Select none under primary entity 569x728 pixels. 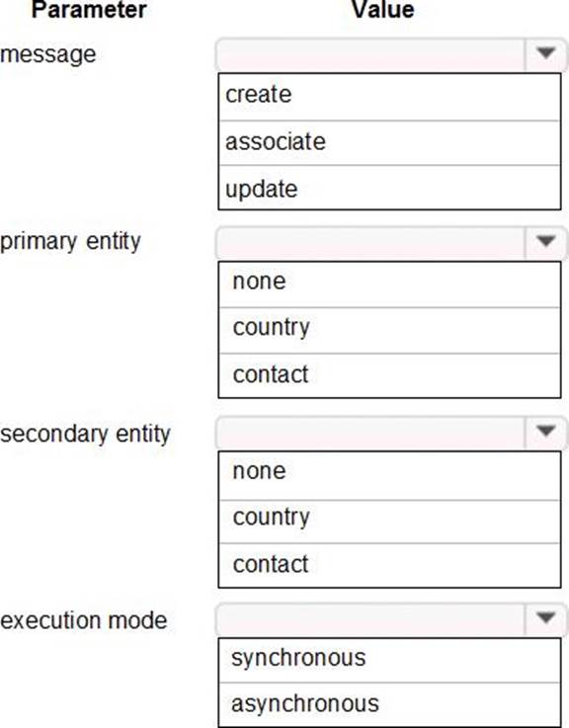[389, 283]
